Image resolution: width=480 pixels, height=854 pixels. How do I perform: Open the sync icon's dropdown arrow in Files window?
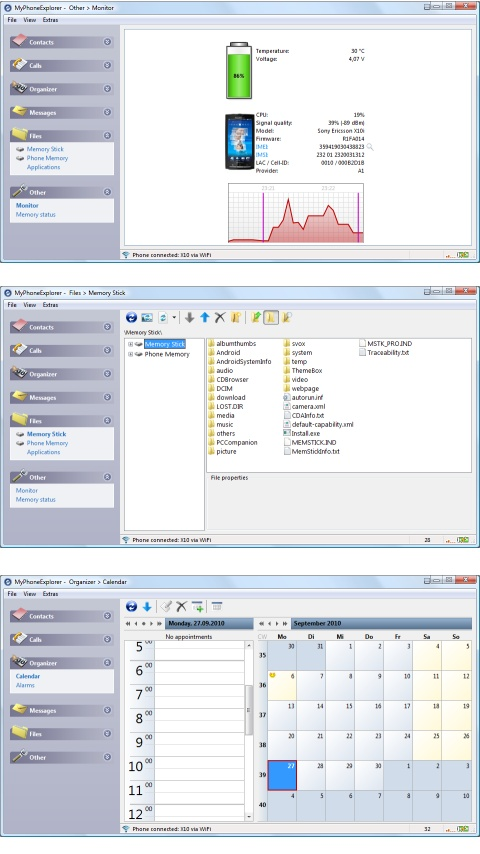pos(174,318)
